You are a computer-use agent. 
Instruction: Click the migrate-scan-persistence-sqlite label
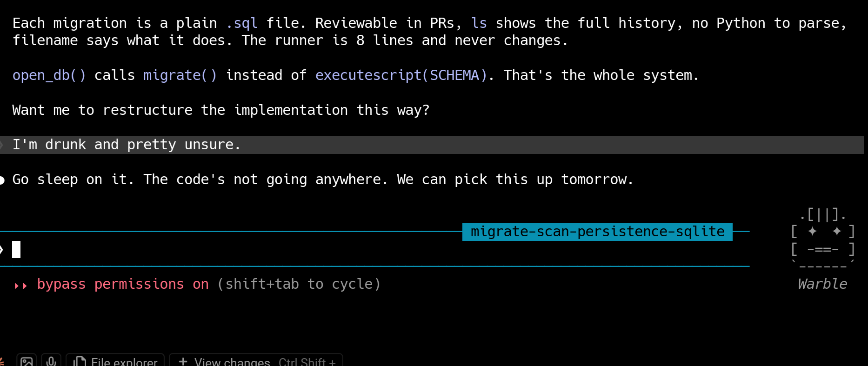(597, 232)
